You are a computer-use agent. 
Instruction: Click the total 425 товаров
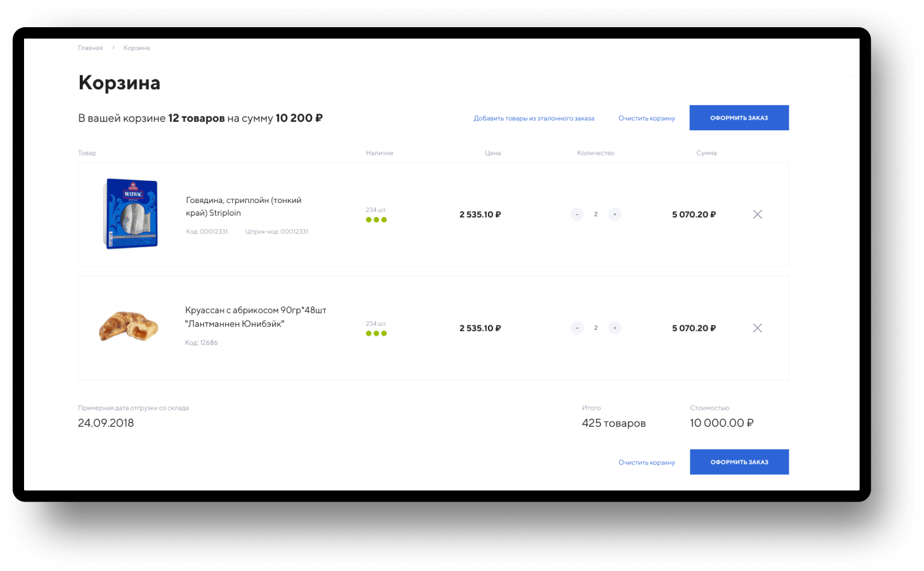(x=614, y=423)
